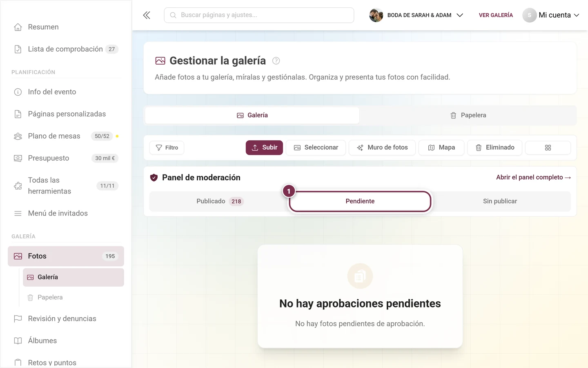This screenshot has height=368, width=588.
Task: Click the search pages and settings field
Action: coord(259,15)
